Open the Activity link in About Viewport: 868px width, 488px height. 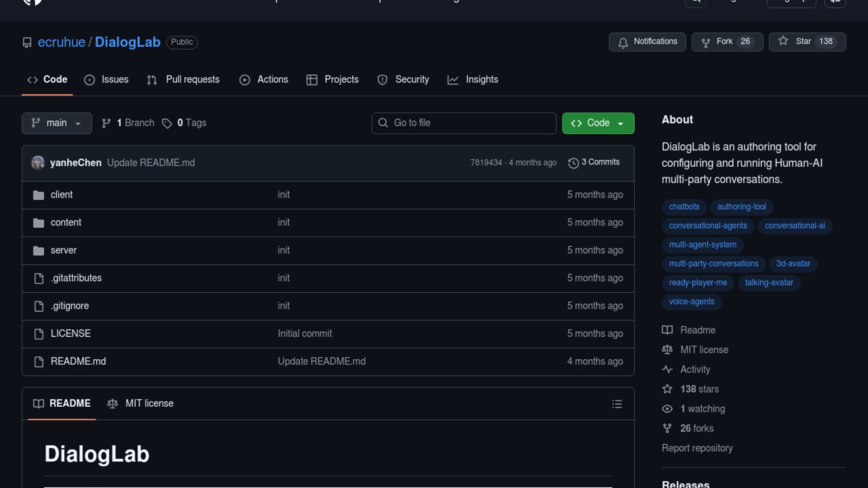(695, 370)
